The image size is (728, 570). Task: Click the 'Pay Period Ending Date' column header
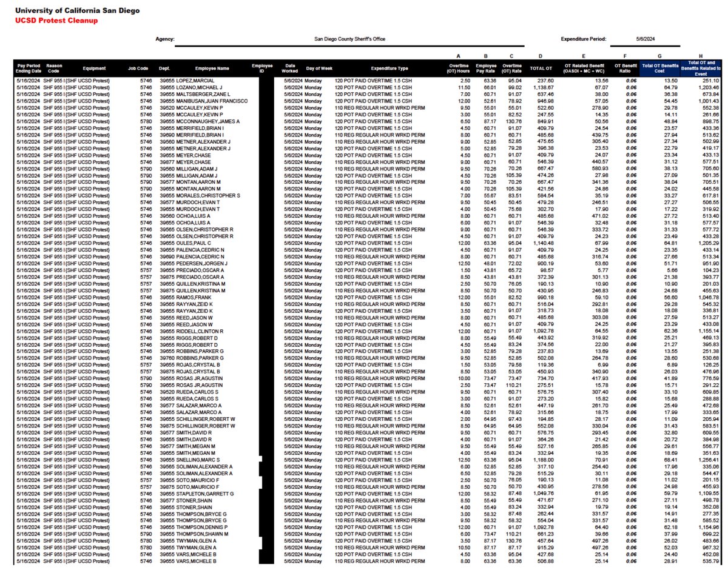(x=28, y=69)
